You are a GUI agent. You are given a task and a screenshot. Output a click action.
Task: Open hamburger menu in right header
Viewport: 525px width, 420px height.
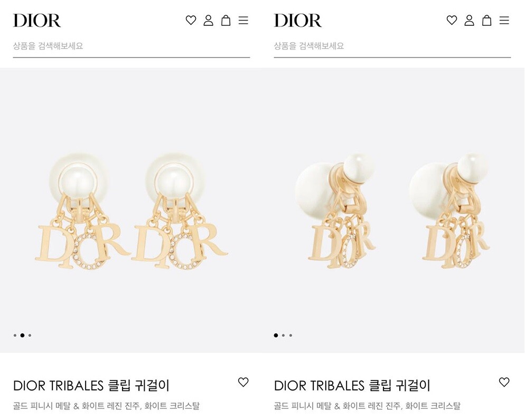(x=504, y=21)
